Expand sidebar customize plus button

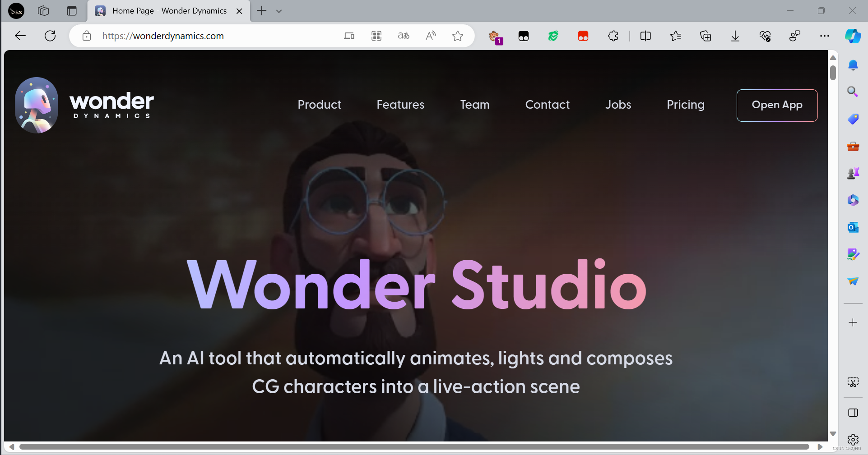tap(853, 322)
